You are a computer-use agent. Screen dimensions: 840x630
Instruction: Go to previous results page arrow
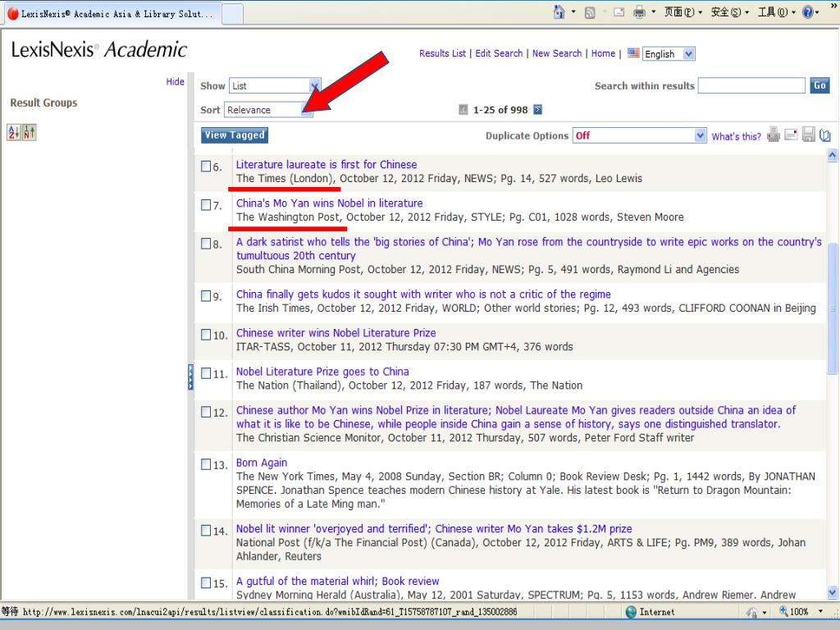click(x=463, y=110)
